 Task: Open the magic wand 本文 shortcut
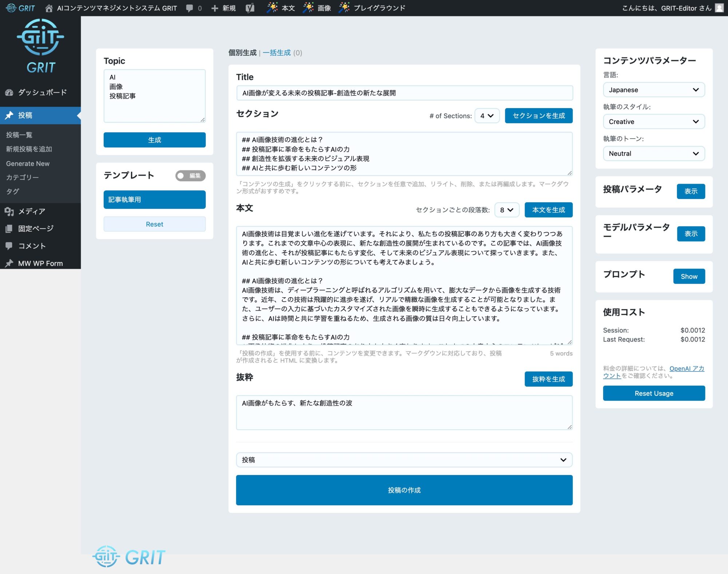(280, 8)
